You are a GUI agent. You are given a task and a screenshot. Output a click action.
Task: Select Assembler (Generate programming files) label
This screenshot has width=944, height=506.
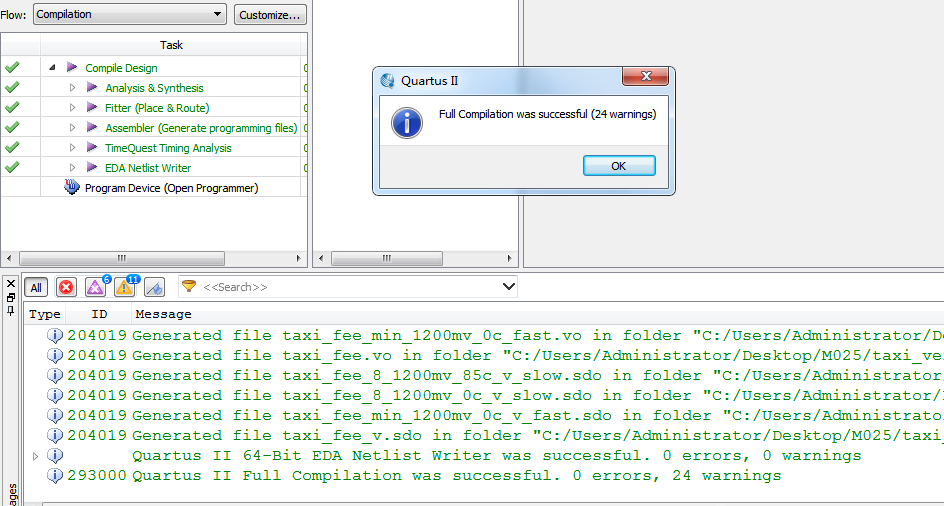201,128
